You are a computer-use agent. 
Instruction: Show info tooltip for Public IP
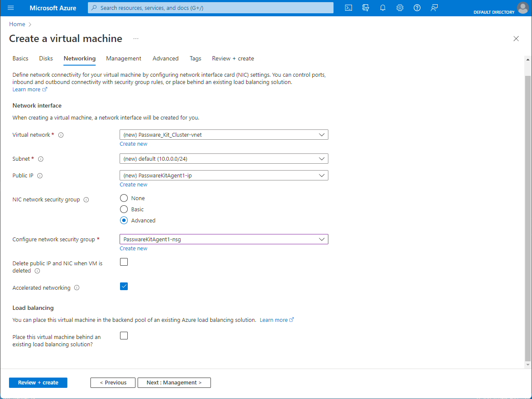40,176
